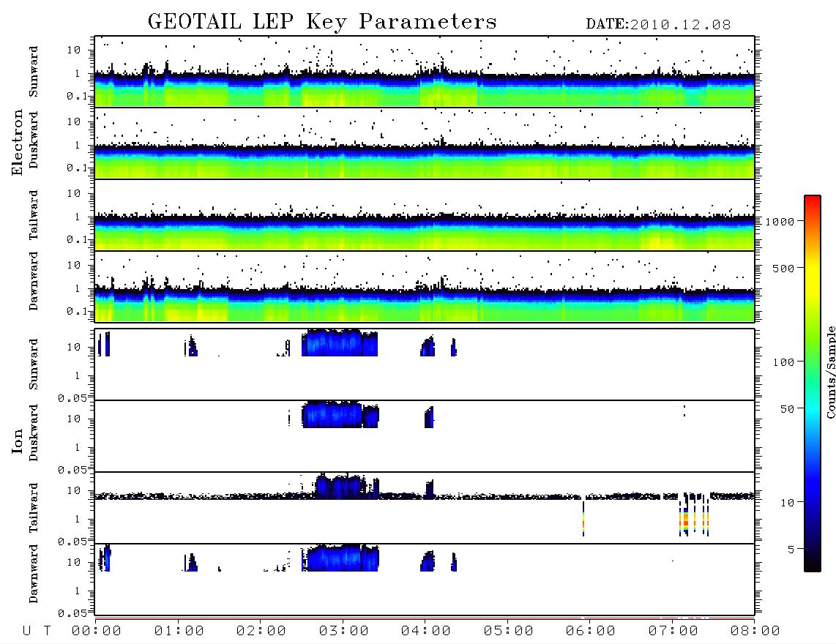Click the 'Counts/Sample' colorbar label
The image size is (836, 644).
(830, 372)
